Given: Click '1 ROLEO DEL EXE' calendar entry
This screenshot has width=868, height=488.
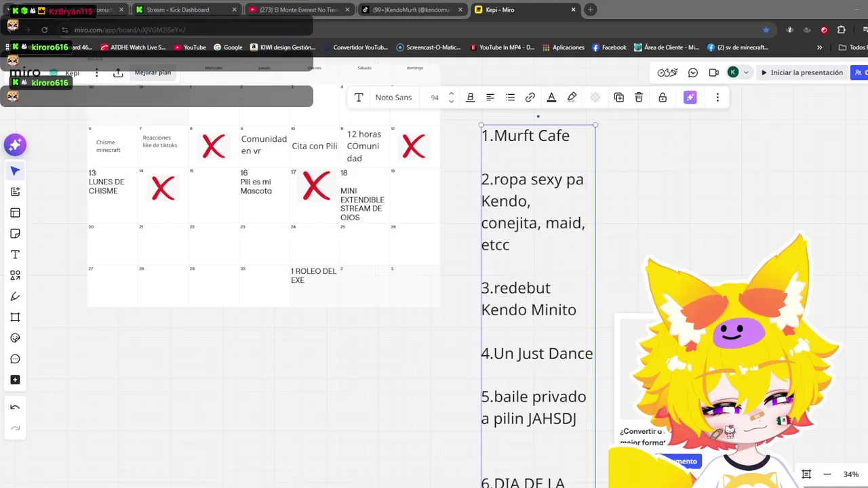Looking at the screenshot, I should (313, 275).
